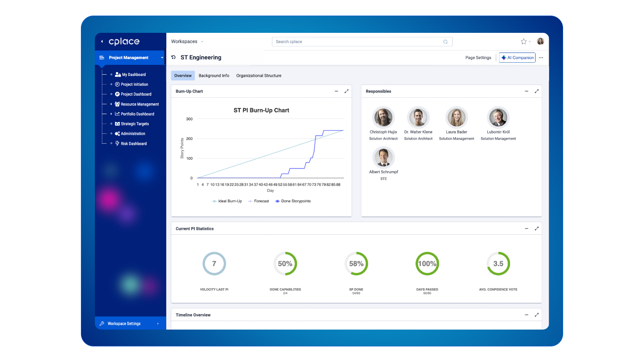This screenshot has width=644, height=362.
Task: Open the favorites star menu
Action: point(526,41)
